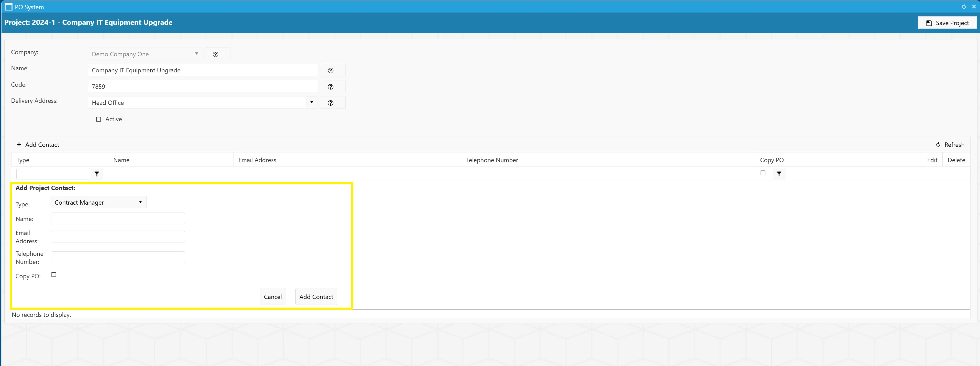Click the Code field containing 7859

[x=202, y=86]
